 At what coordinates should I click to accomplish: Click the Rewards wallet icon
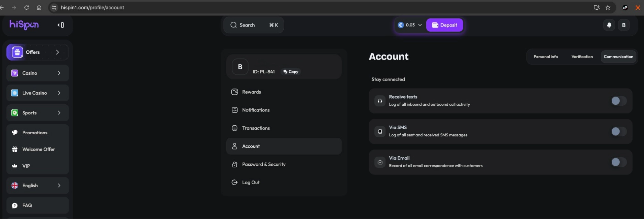[x=235, y=92]
